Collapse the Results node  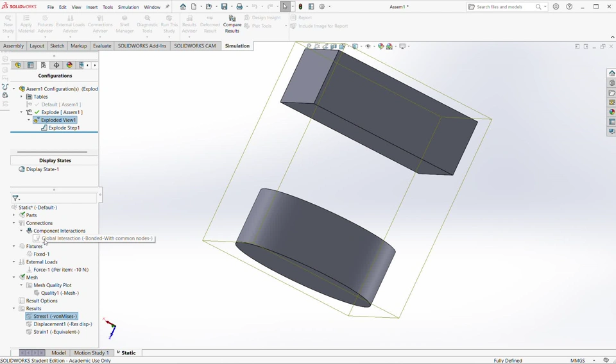coord(13,308)
